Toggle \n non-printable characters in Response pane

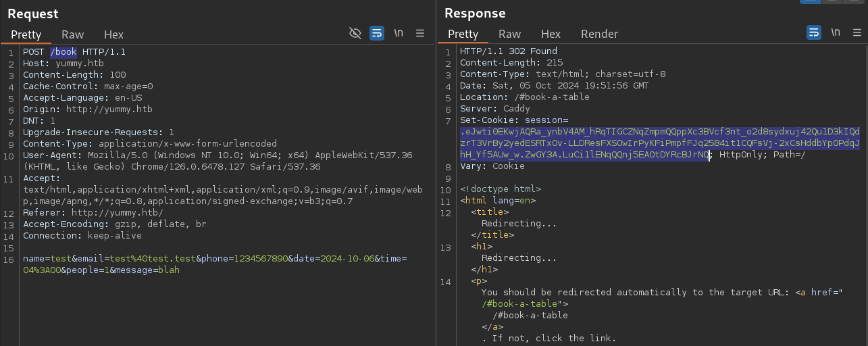tap(836, 32)
